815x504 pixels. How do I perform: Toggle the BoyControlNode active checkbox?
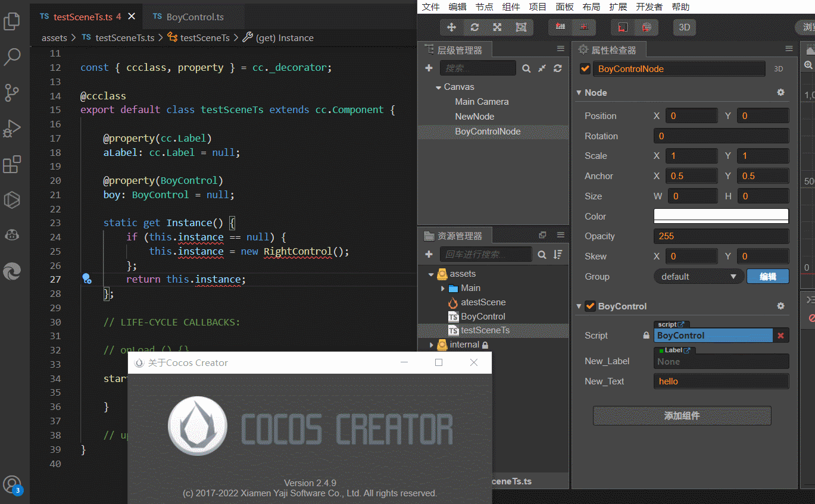tap(585, 69)
